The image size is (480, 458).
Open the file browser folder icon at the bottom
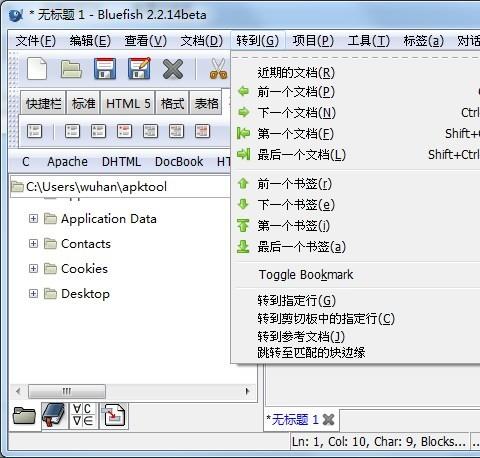pos(24,416)
